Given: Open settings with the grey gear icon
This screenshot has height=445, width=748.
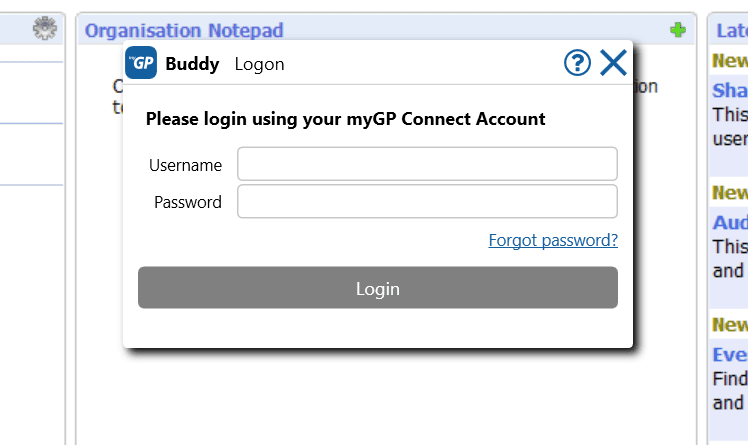Looking at the screenshot, I should point(45,28).
